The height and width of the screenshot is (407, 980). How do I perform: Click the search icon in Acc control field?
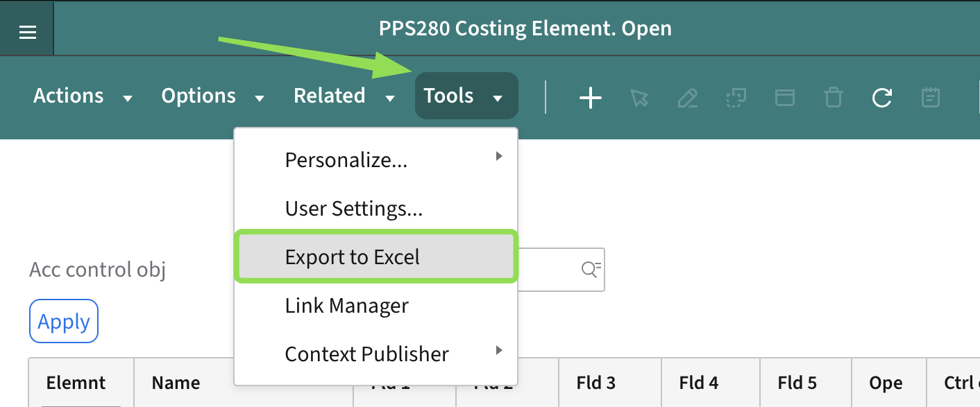coord(591,270)
